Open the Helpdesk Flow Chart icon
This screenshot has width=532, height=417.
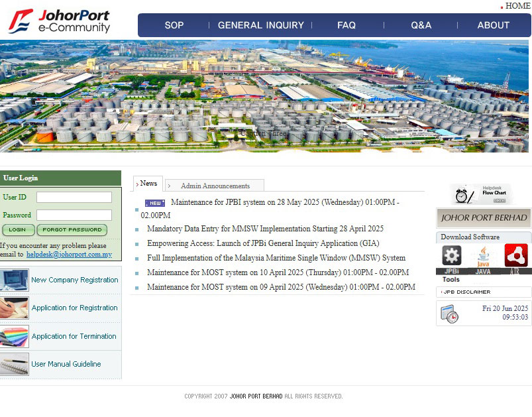click(x=482, y=194)
